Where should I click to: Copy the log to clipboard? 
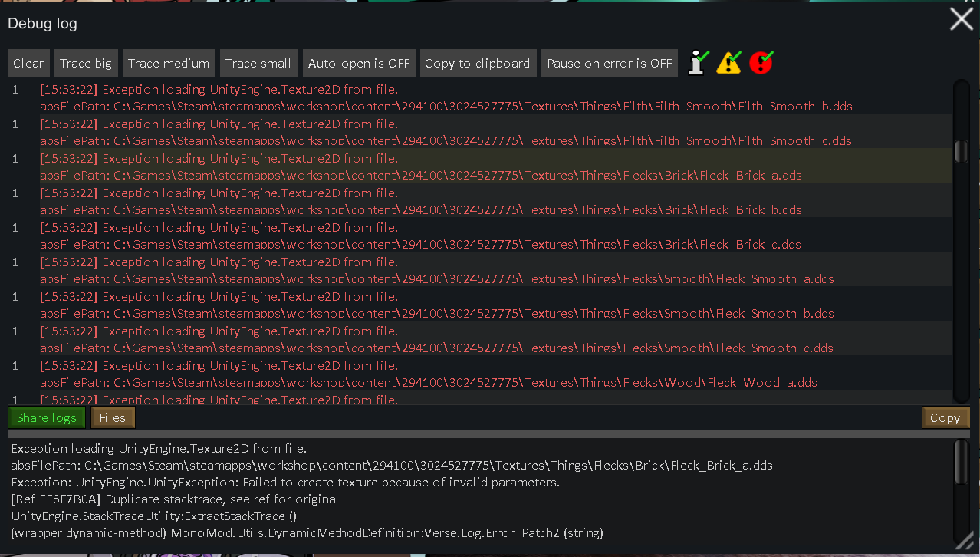click(x=477, y=63)
